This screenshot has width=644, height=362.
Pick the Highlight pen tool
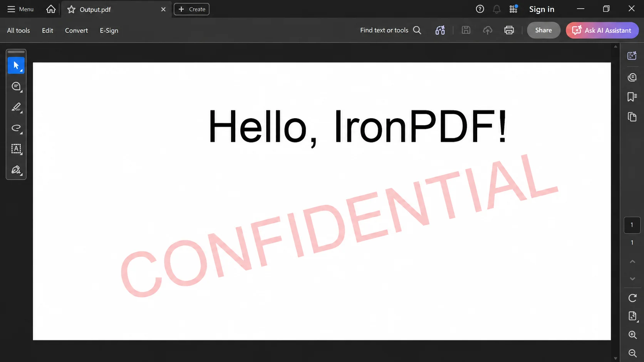16,107
